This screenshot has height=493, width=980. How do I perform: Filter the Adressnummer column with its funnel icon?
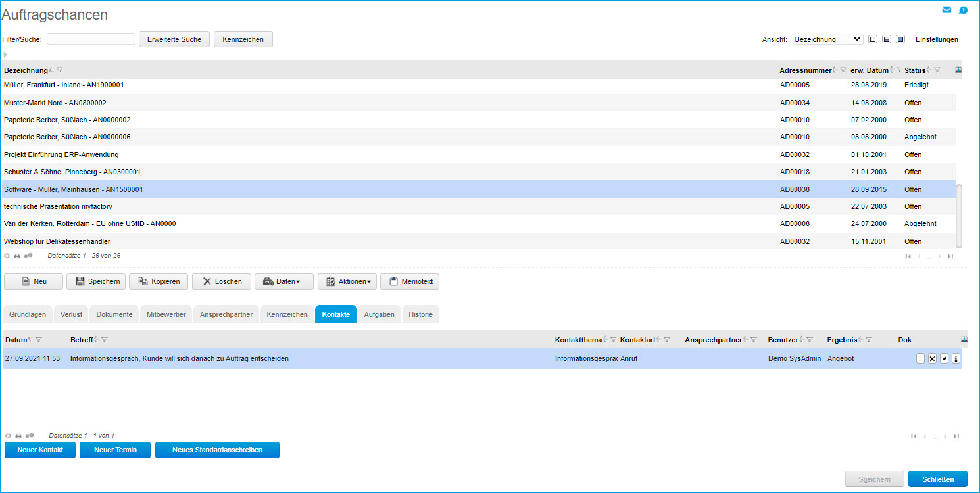843,70
